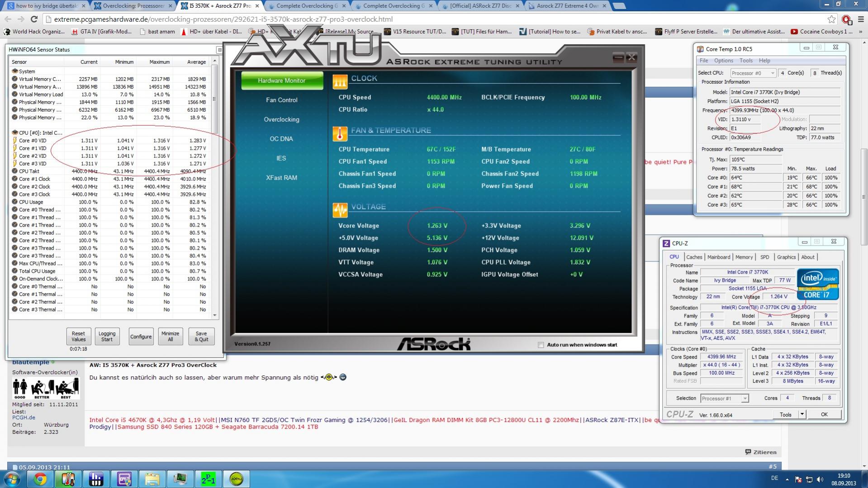Click the Sensor column header in HWiNFO
Image resolution: width=868 pixels, height=488 pixels.
point(19,62)
